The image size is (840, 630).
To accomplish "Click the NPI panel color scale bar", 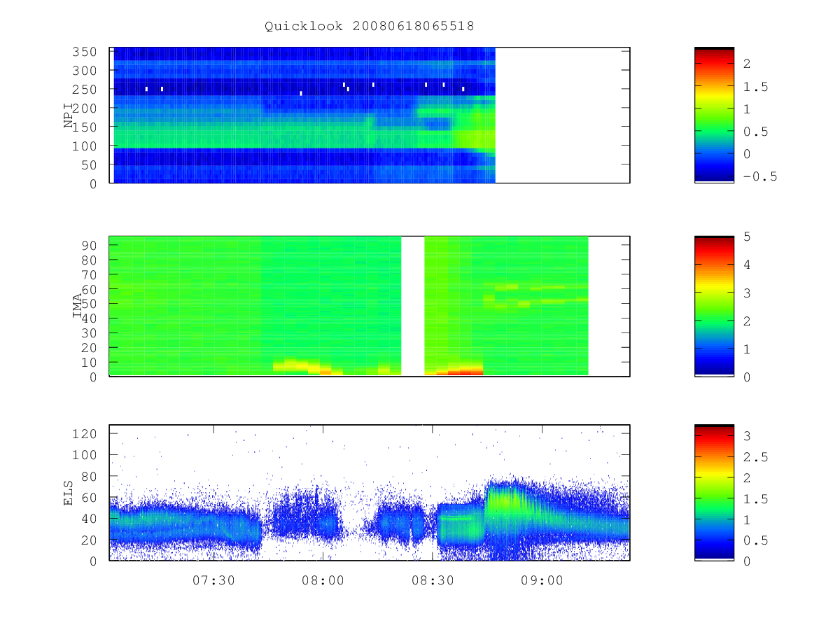I will point(714,115).
